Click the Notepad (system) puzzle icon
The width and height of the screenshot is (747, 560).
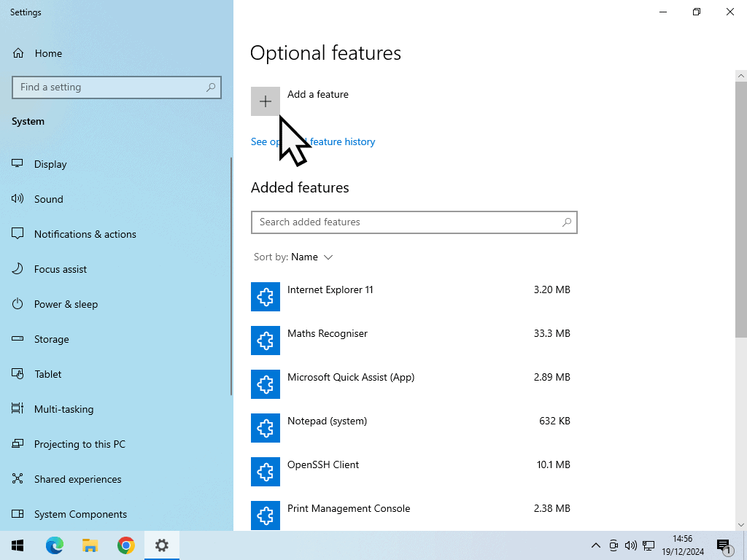266,428
